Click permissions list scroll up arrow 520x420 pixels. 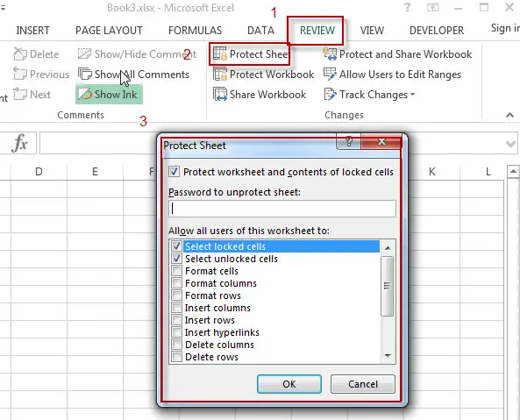tap(388, 247)
